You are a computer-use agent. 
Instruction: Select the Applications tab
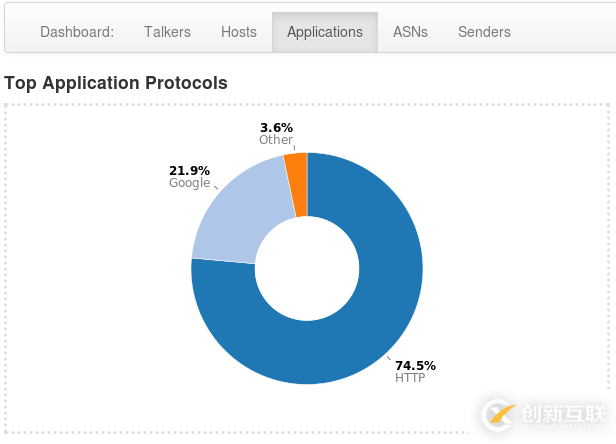[x=325, y=32]
